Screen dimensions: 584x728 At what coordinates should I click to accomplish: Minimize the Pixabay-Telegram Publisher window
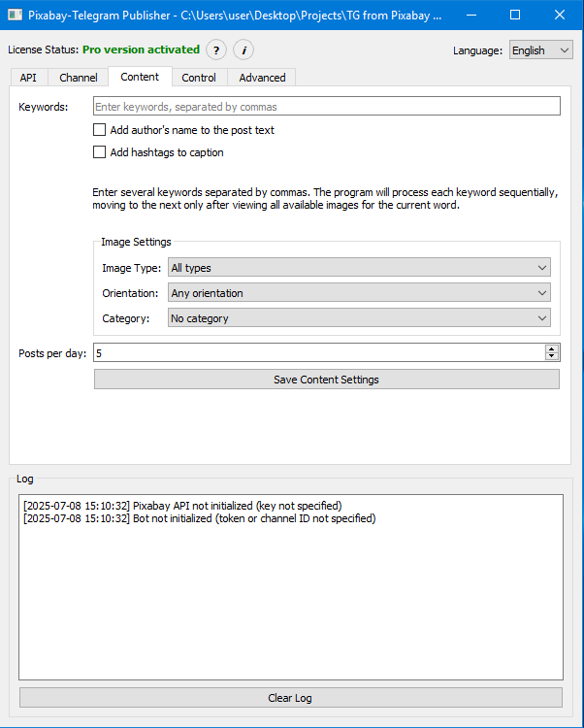coord(471,15)
